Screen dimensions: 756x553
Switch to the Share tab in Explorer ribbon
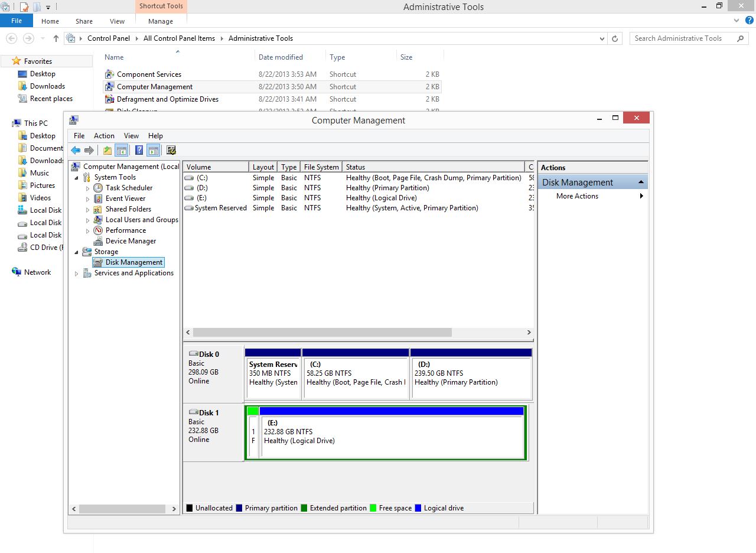point(84,21)
